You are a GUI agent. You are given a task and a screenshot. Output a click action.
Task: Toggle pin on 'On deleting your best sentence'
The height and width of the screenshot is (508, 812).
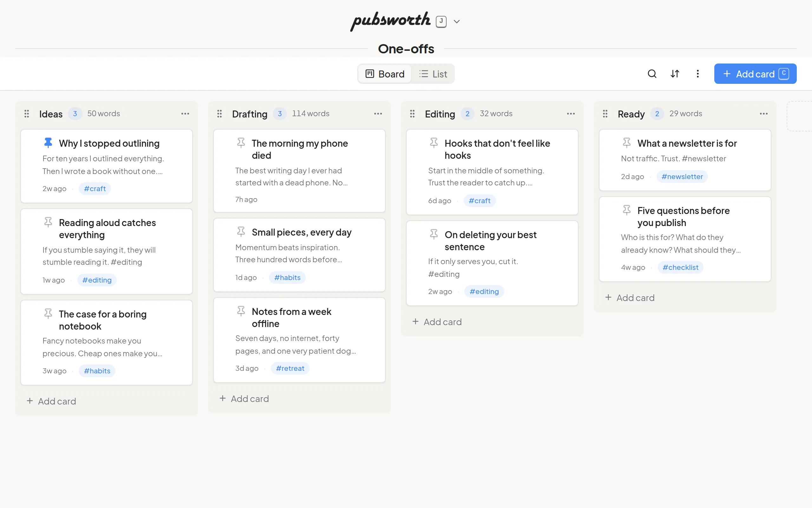tap(434, 234)
